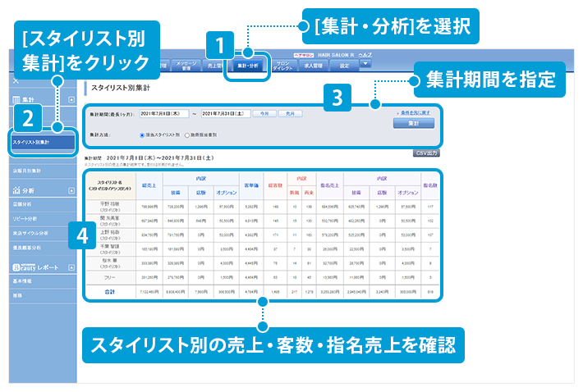Select the 施術担当者別 radio button

[187, 134]
